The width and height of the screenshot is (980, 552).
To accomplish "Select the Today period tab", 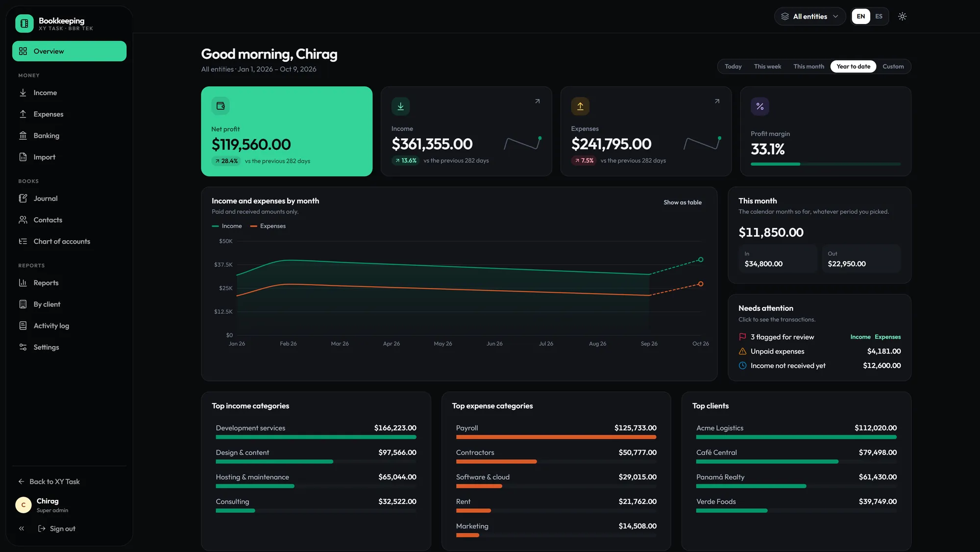I will [733, 67].
